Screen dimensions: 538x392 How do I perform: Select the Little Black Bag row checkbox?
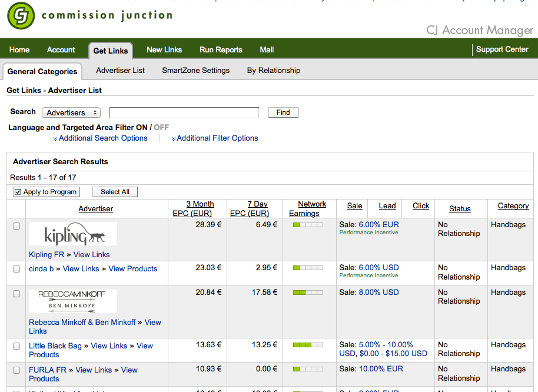click(16, 346)
